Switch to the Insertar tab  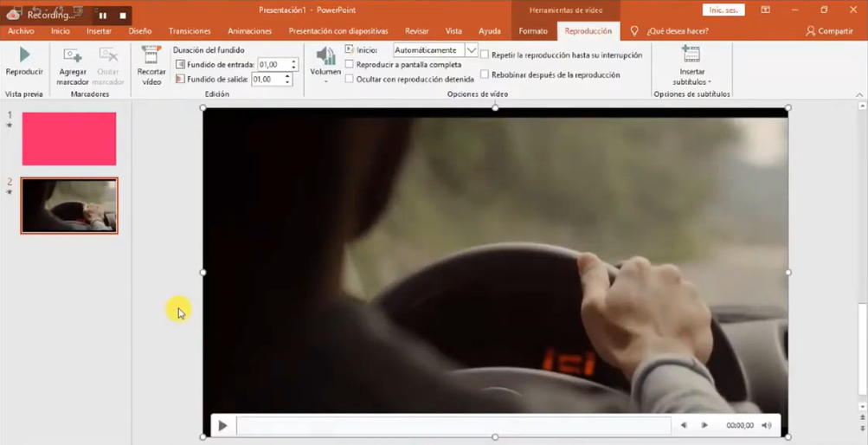click(x=100, y=31)
